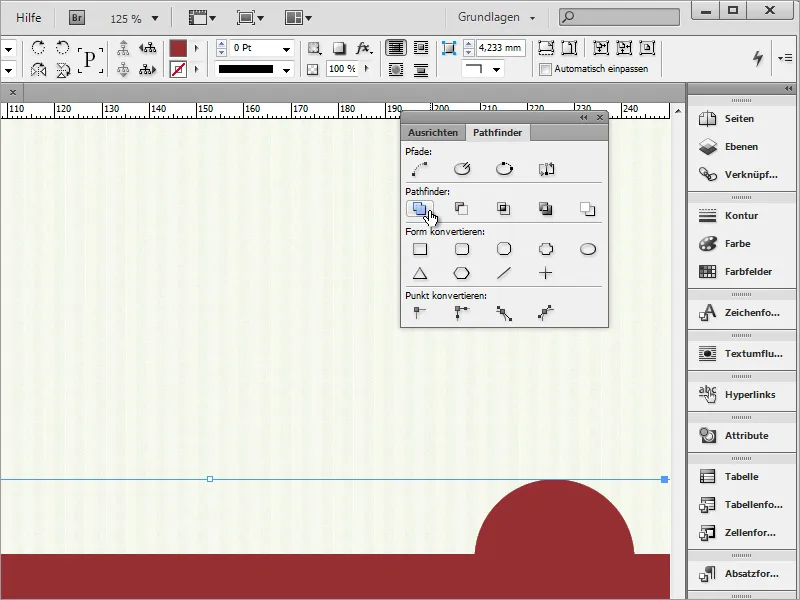Convert shape to a line
The image size is (800, 600).
pyautogui.click(x=504, y=273)
